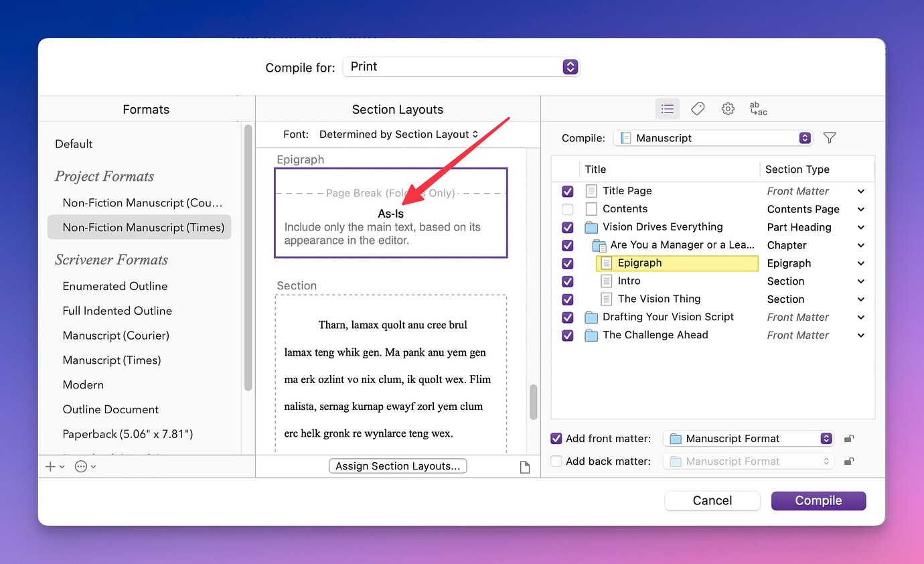Open the Metadata tag icon

pyautogui.click(x=698, y=108)
